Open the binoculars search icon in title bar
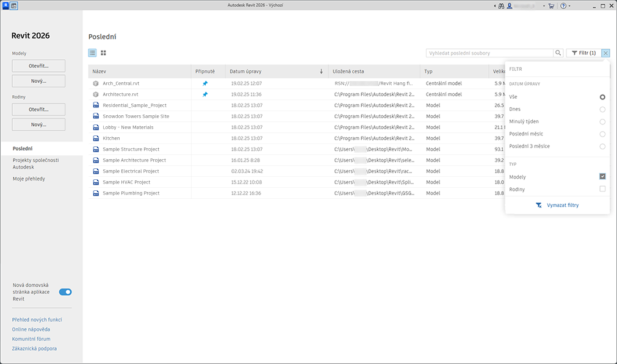The width and height of the screenshot is (617, 364). pos(501,6)
